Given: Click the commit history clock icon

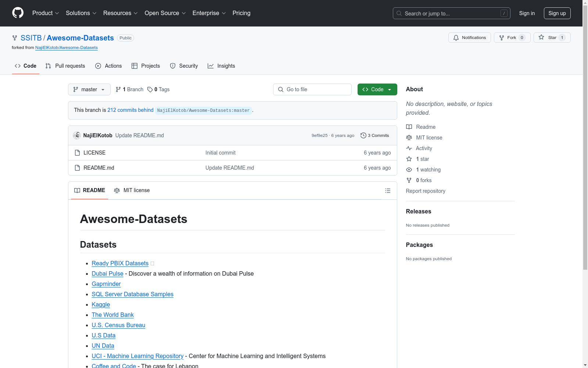Looking at the screenshot, I should point(363,135).
